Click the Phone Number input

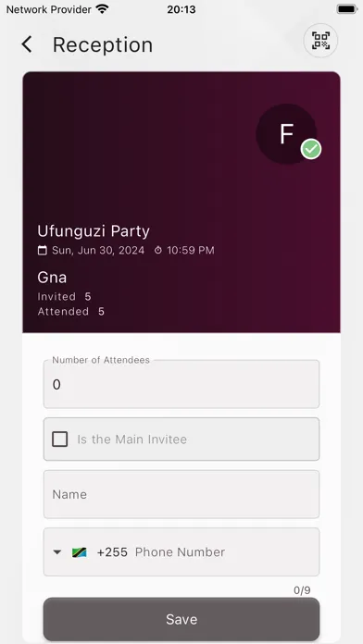pyautogui.click(x=225, y=552)
